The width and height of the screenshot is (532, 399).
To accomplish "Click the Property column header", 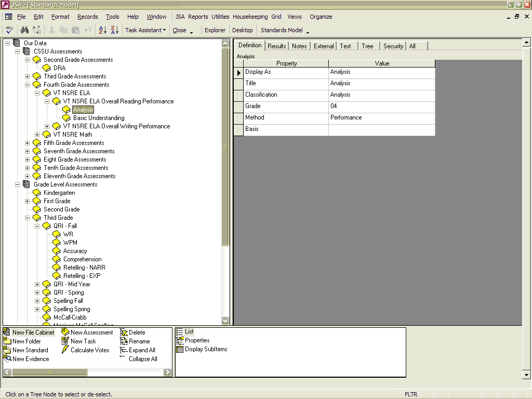I will [x=286, y=63].
